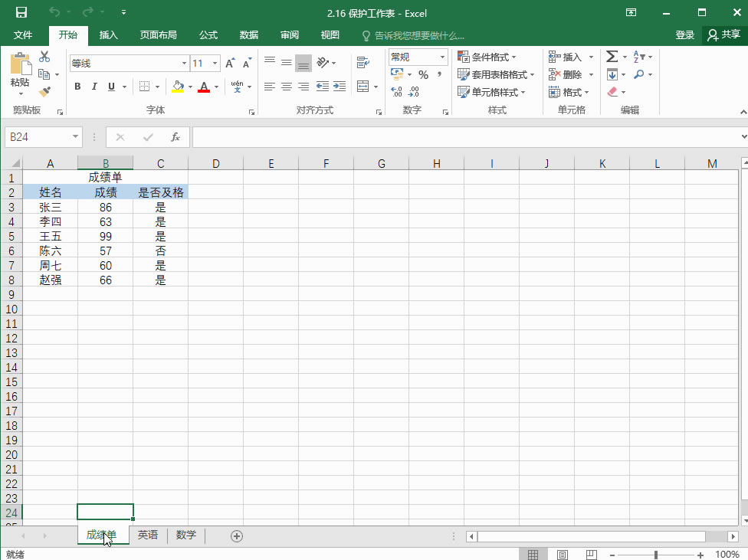The width and height of the screenshot is (748, 560).
Task: Click the Merge and Center icon
Action: click(362, 87)
